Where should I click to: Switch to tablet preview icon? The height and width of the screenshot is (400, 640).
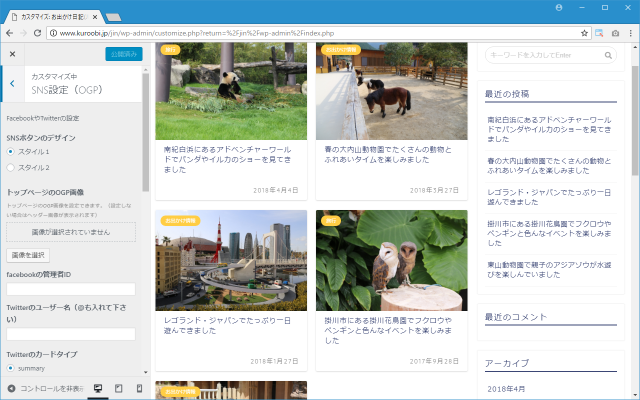pos(118,388)
